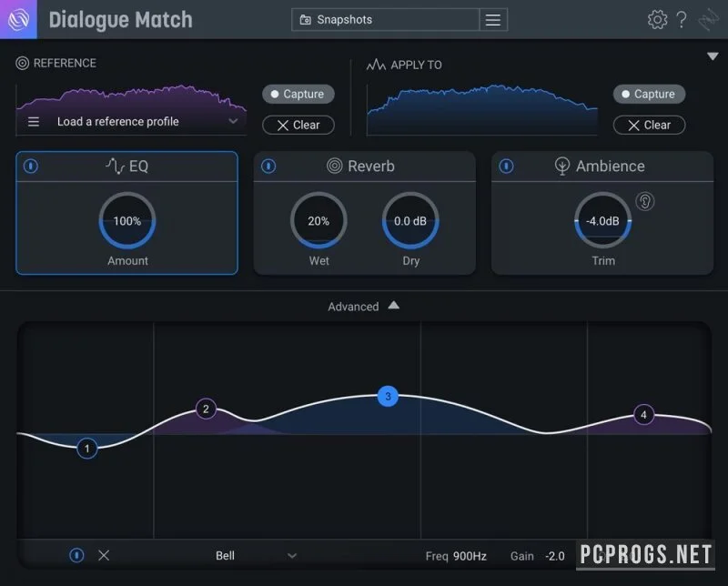Click the Reverb Dry knob

[x=410, y=220]
